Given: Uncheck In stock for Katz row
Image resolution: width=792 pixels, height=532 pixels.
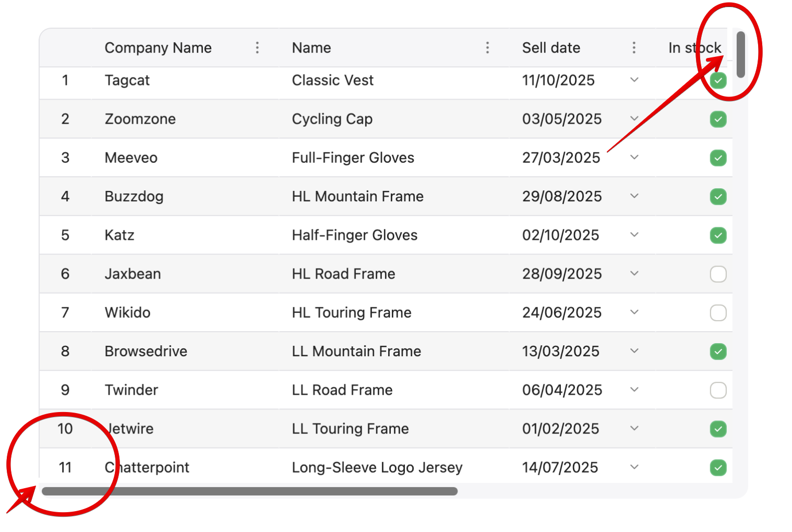Looking at the screenshot, I should pos(718,235).
